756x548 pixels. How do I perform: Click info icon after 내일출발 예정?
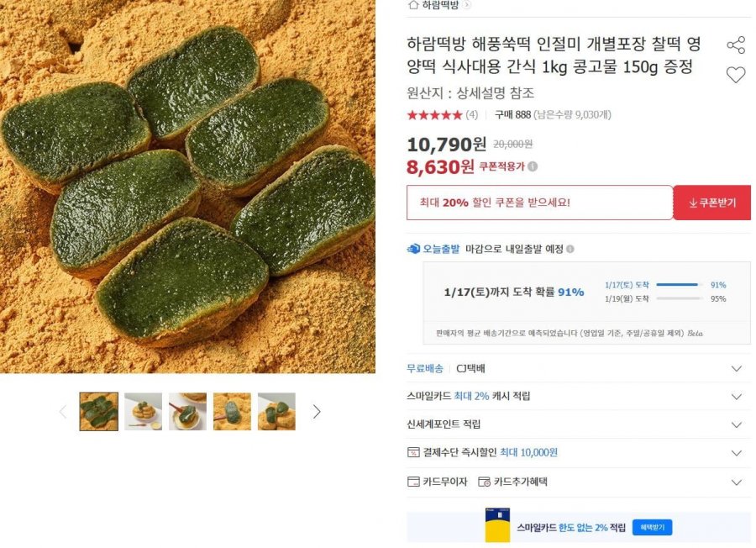click(570, 249)
